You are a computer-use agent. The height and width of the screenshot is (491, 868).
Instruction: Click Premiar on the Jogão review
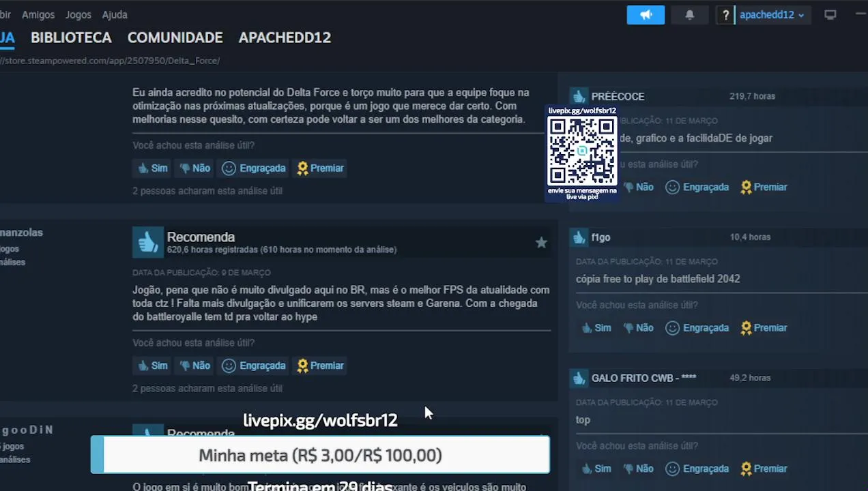pyautogui.click(x=320, y=366)
